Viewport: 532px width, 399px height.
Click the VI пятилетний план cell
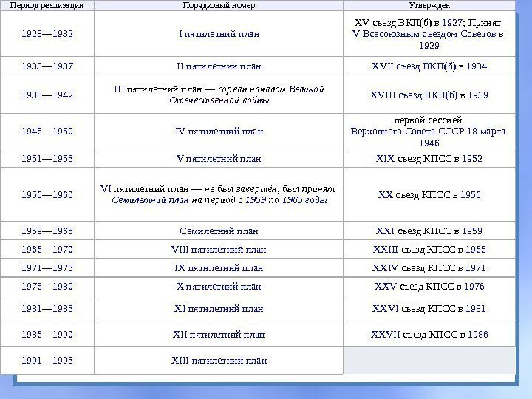click(219, 195)
